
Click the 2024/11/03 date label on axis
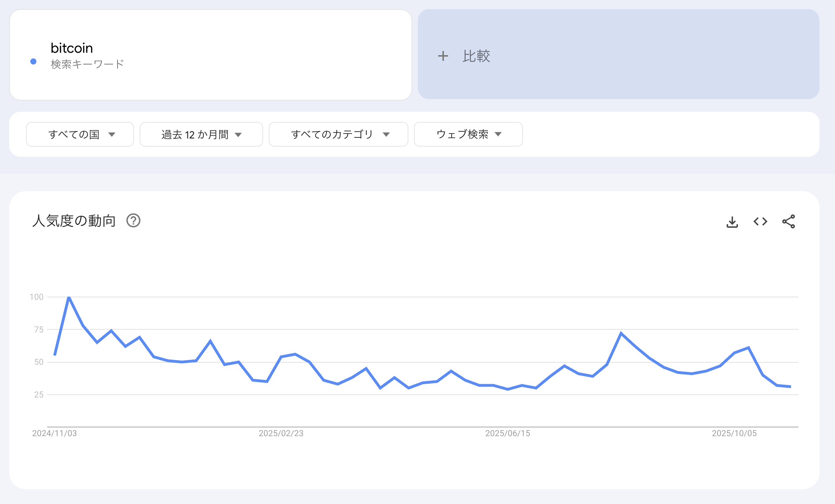point(55,433)
